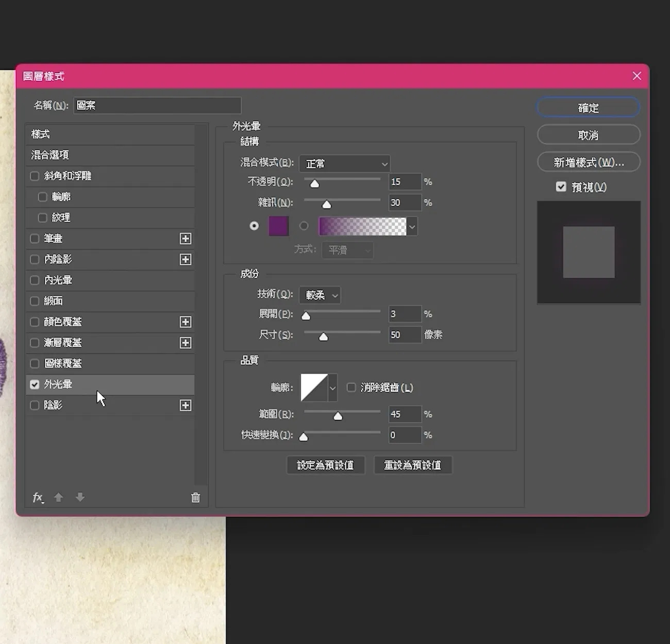Image resolution: width=670 pixels, height=644 pixels.
Task: Click the 重設為預設值 button
Action: point(413,465)
